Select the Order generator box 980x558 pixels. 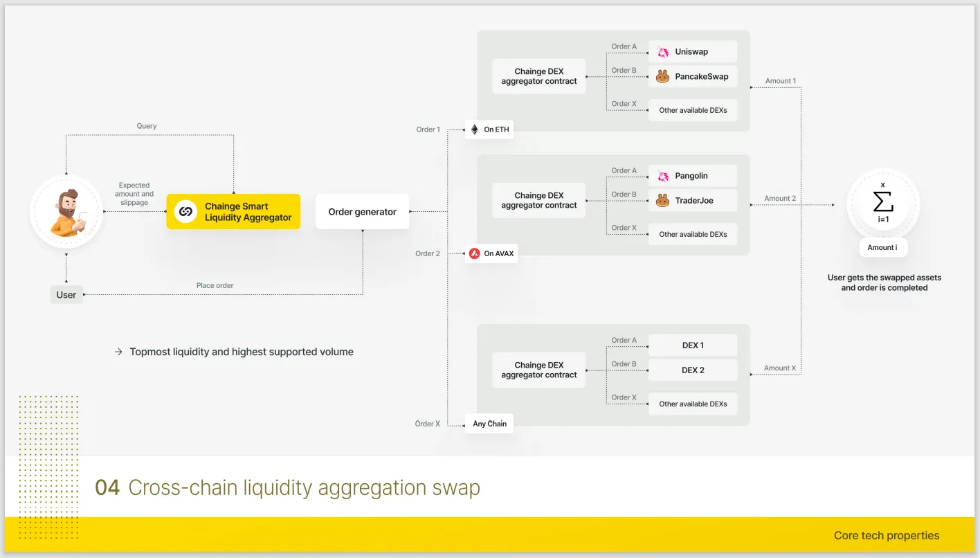[x=363, y=212]
